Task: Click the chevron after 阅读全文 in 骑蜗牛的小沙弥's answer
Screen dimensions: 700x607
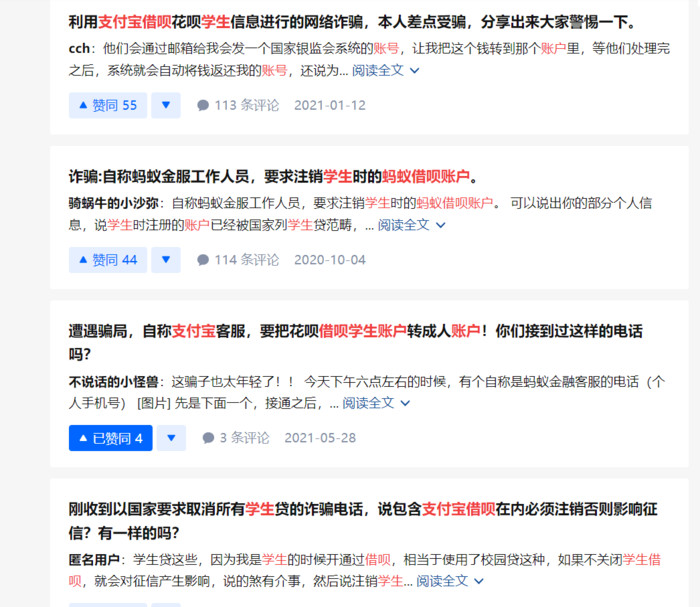Action: (x=441, y=225)
